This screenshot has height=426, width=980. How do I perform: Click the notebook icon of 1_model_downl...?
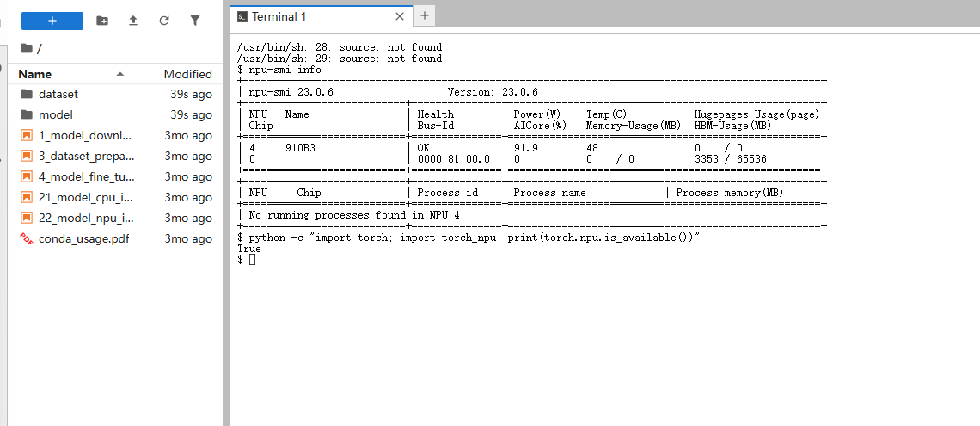[27, 135]
